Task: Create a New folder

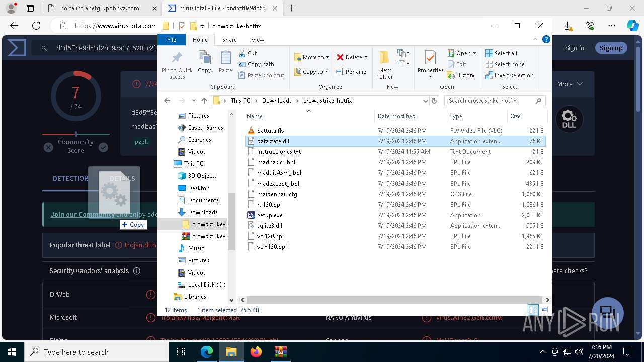Action: pos(385,65)
